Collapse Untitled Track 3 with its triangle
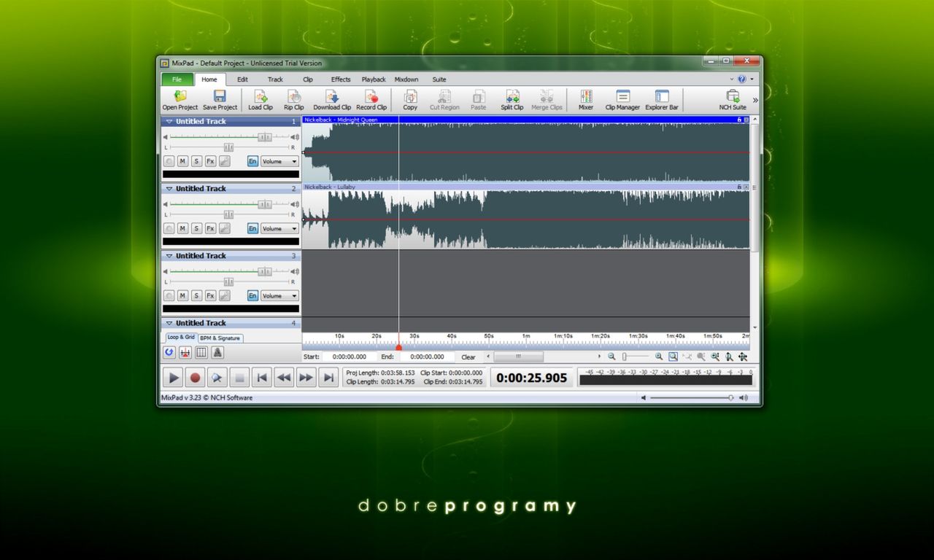934x560 pixels. pyautogui.click(x=169, y=256)
